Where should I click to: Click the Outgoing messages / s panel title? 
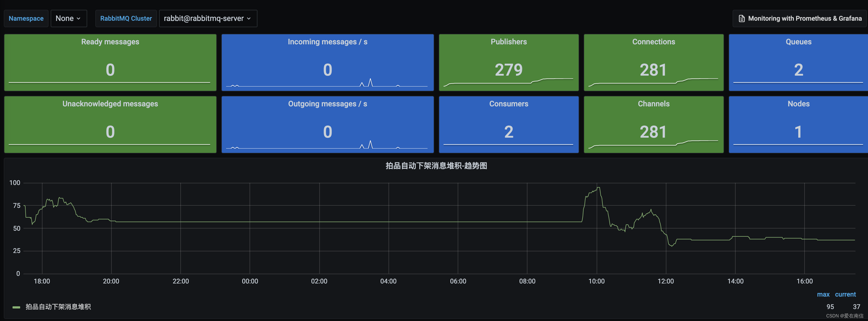coord(327,104)
